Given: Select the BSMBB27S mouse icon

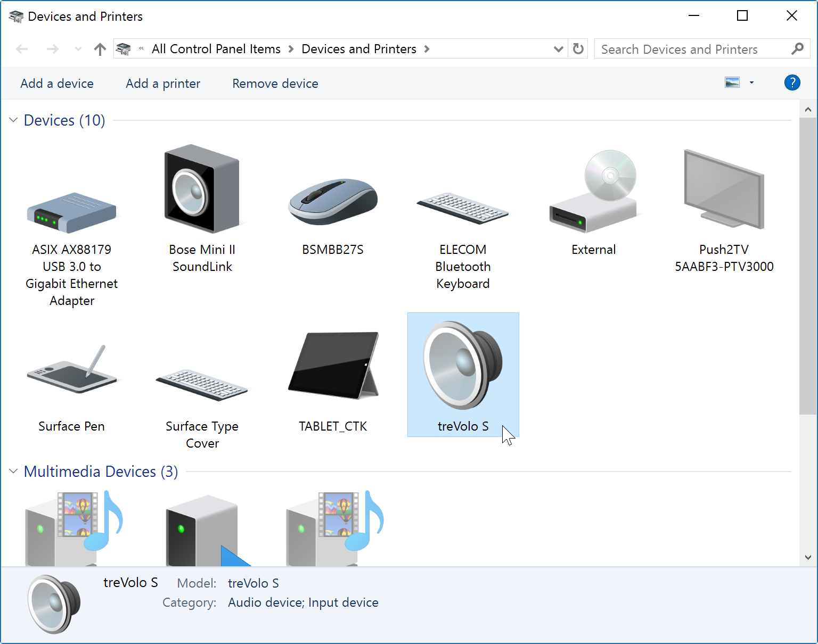Looking at the screenshot, I should point(333,202).
